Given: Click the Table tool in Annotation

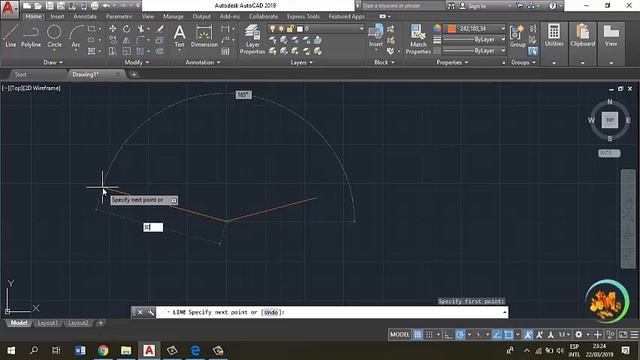Looking at the screenshot, I should pos(225,51).
